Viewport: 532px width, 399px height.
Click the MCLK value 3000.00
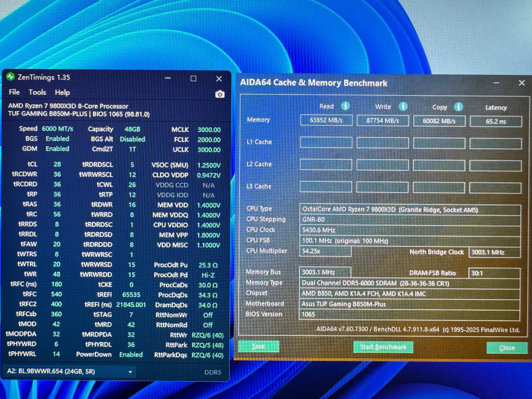point(209,130)
